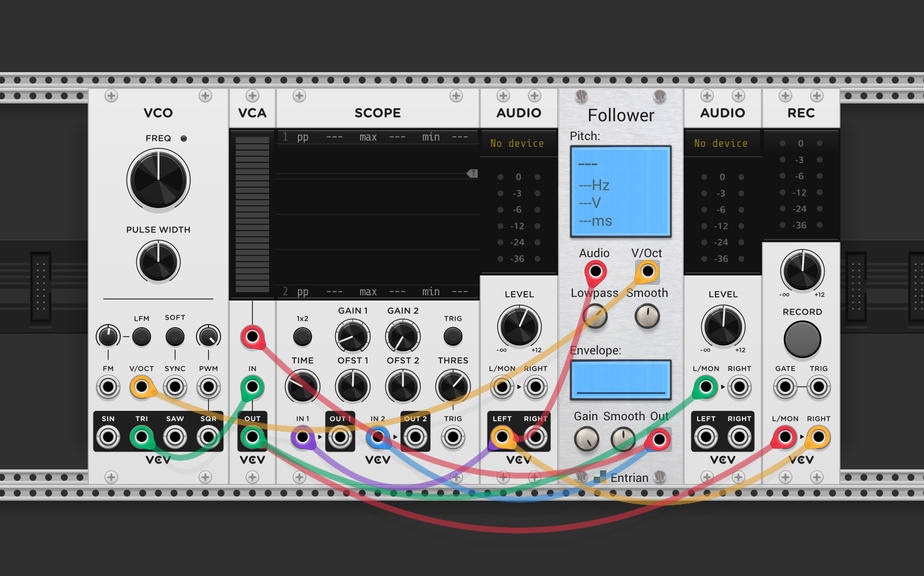Image resolution: width=924 pixels, height=576 pixels.
Task: Click the Follower V/Oct output port
Action: tap(648, 271)
